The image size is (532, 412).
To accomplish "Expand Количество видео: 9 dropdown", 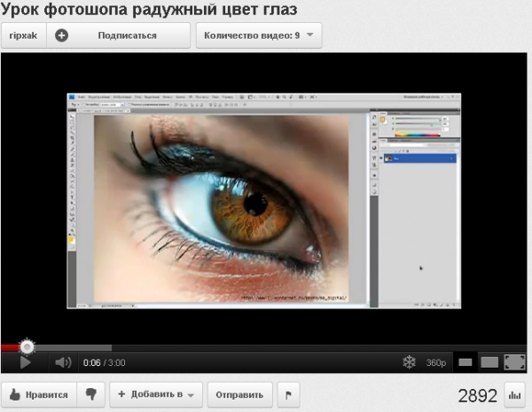I will tap(259, 35).
